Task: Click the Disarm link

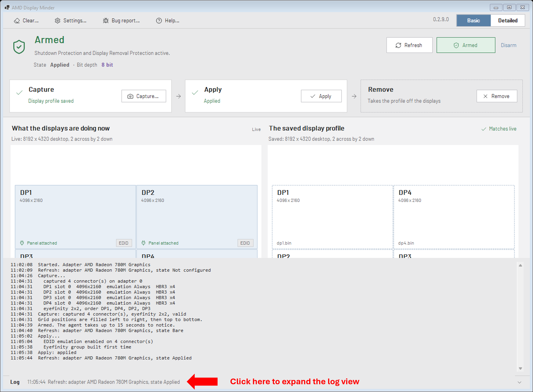Action: click(x=508, y=45)
